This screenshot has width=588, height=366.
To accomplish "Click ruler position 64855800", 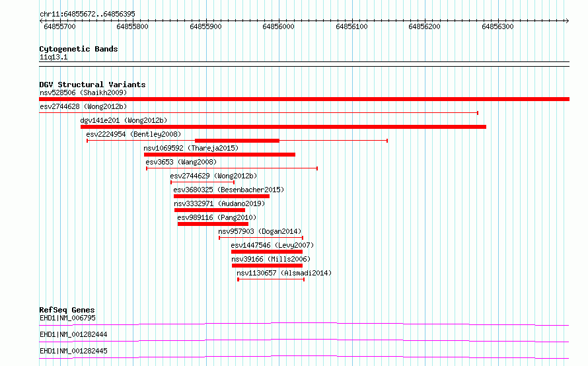I will (132, 26).
